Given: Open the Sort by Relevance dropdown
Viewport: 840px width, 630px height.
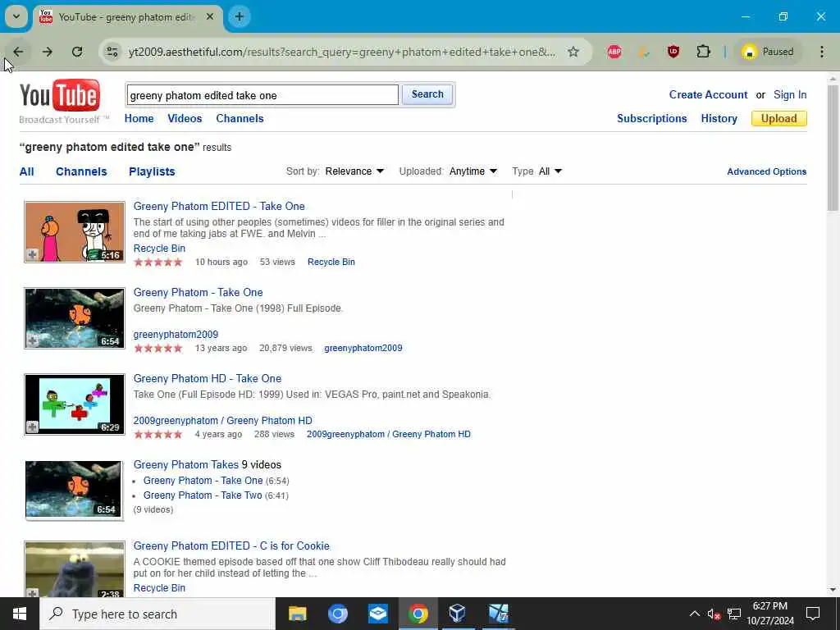Looking at the screenshot, I should 354,171.
